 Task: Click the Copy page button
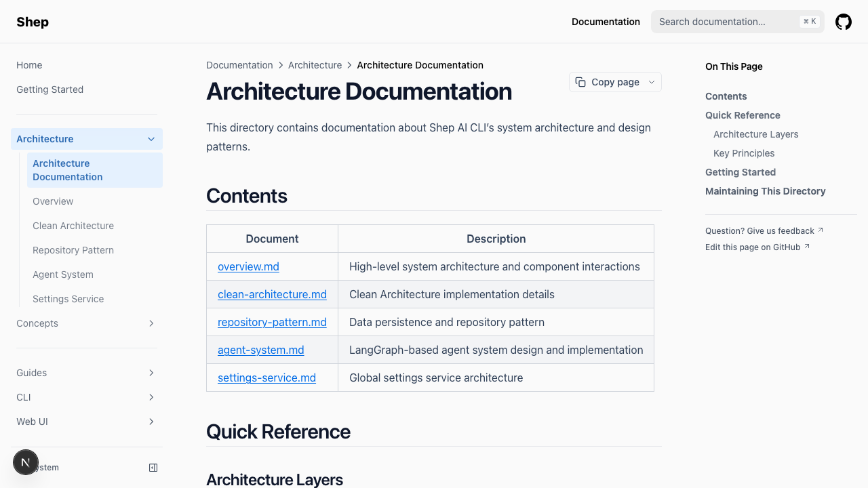pyautogui.click(x=615, y=82)
